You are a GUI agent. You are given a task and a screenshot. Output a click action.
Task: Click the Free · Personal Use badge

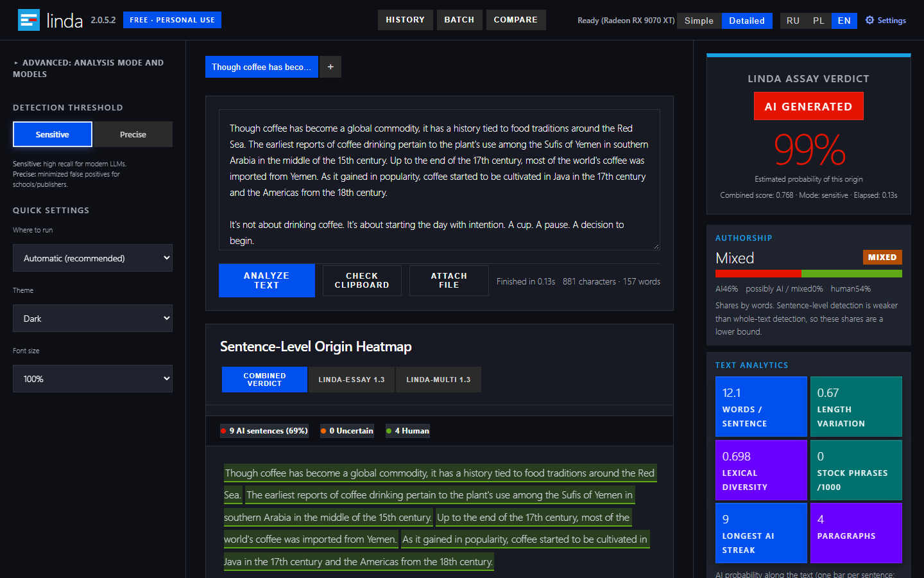[172, 20]
